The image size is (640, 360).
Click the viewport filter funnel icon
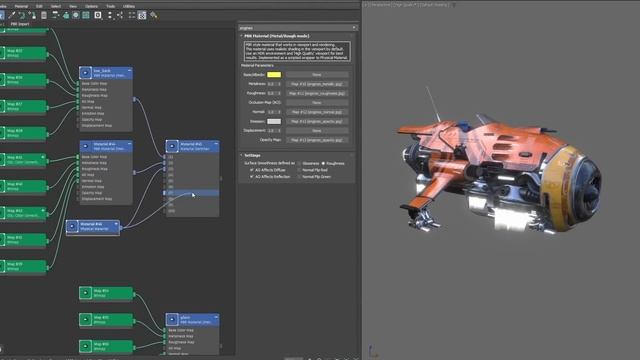coord(454,5)
